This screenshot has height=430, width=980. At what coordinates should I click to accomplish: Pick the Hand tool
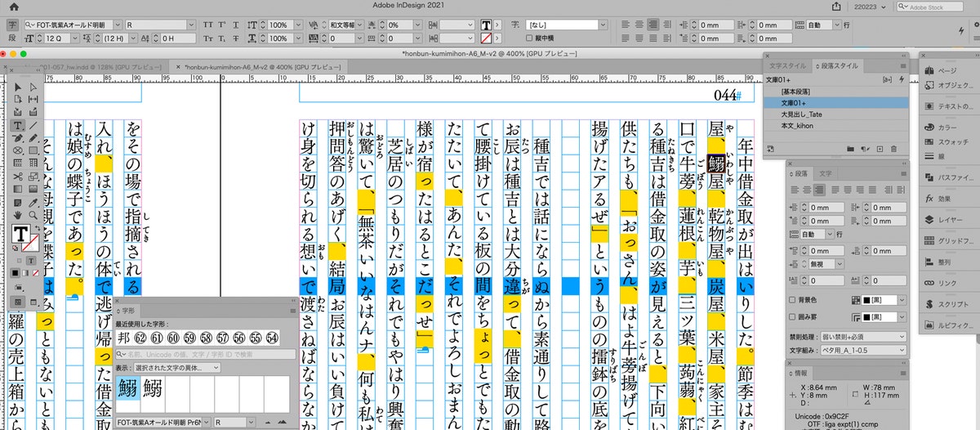pos(18,216)
